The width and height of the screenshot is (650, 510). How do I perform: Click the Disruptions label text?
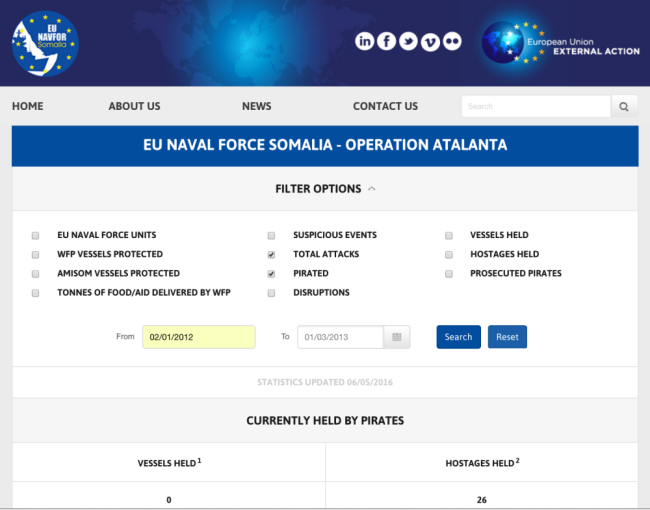(x=321, y=292)
